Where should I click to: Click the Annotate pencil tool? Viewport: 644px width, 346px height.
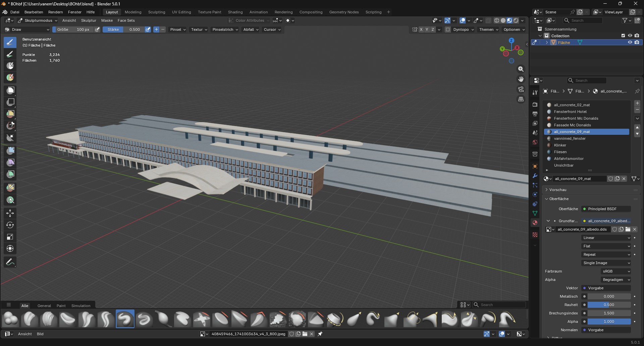click(10, 262)
